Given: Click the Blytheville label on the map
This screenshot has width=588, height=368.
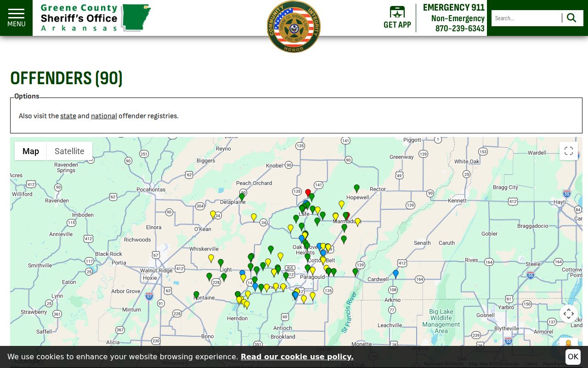Looking at the screenshot, I should point(507,328).
